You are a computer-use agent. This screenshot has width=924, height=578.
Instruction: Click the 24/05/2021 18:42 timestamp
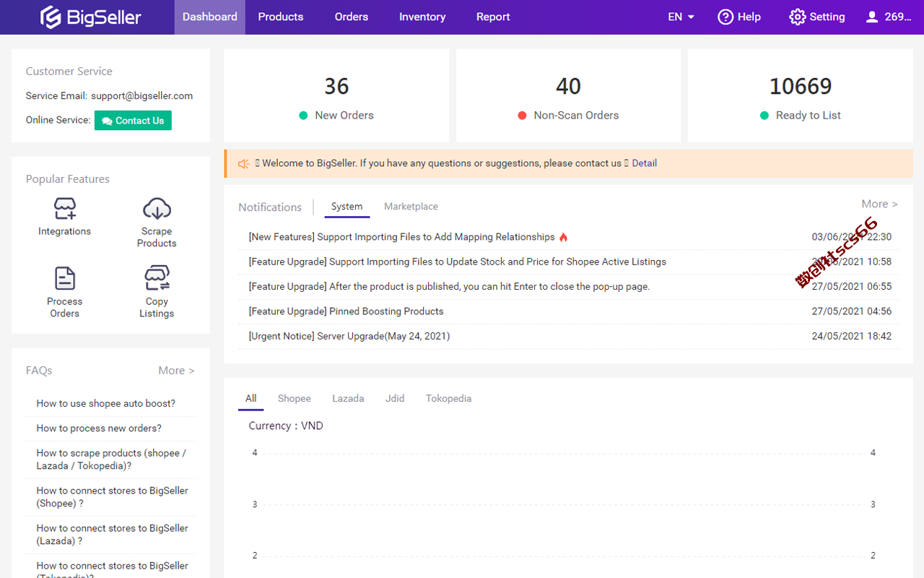[852, 336]
